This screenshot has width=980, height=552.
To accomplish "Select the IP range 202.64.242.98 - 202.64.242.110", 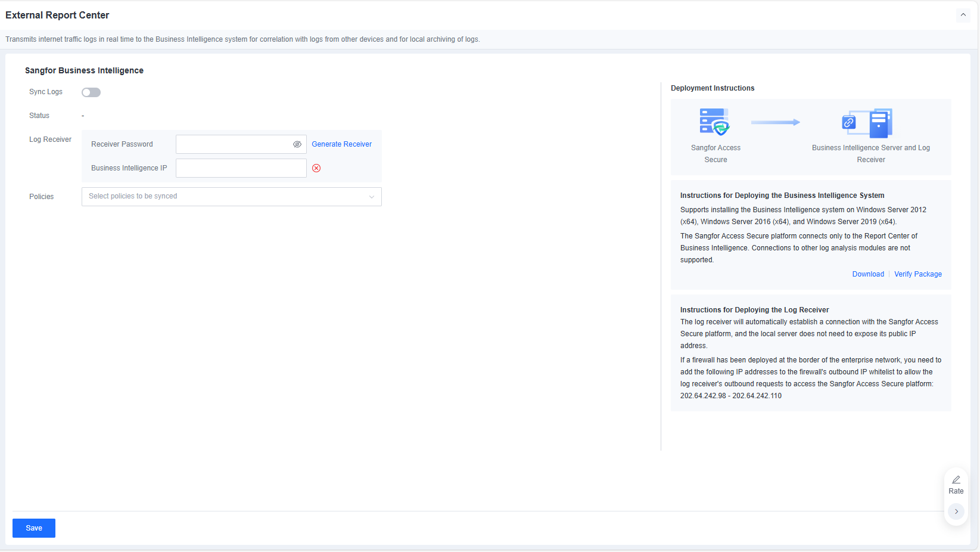I will (731, 396).
